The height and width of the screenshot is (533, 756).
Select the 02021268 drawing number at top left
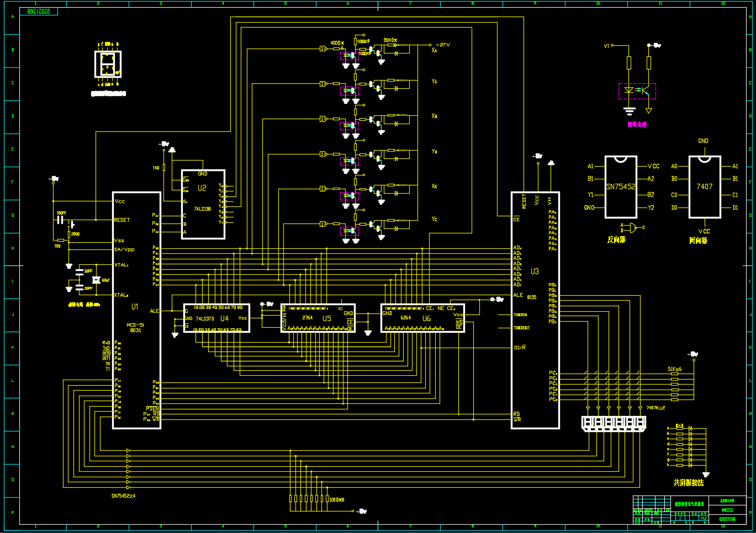coord(39,12)
